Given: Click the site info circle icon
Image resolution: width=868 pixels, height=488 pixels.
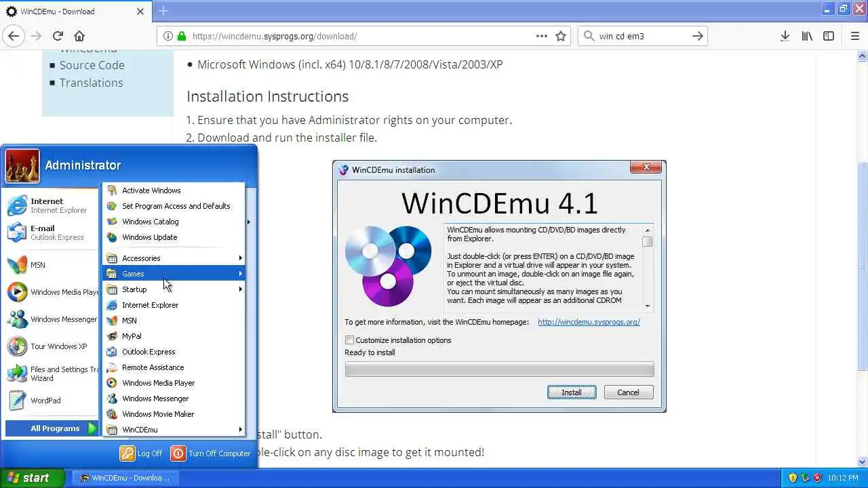Looking at the screenshot, I should click(x=167, y=36).
